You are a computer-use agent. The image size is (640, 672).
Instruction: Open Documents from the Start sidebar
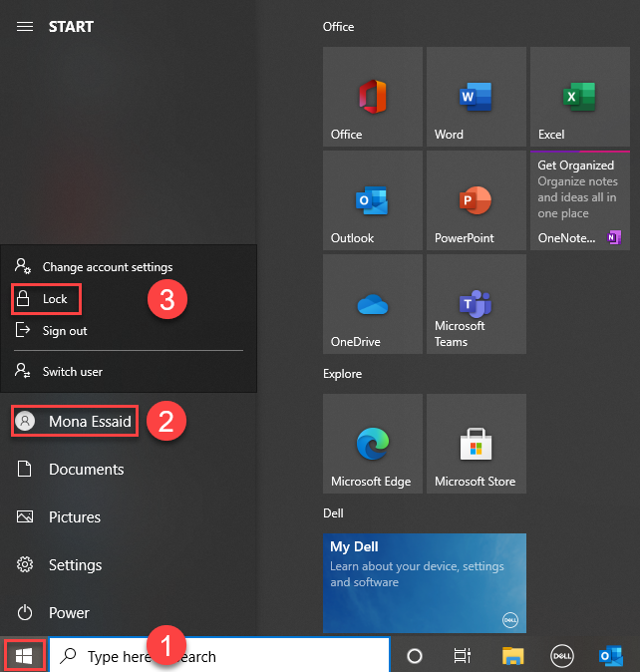point(129,470)
